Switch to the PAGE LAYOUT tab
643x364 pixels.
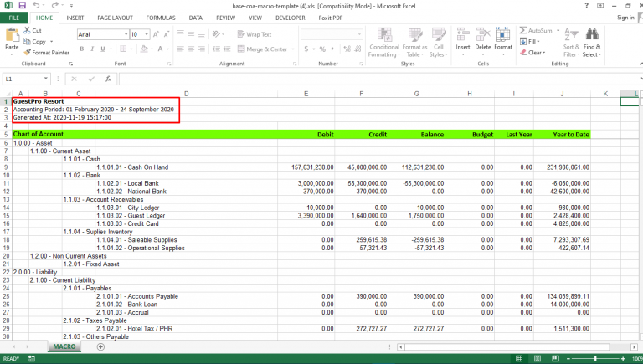[x=115, y=17]
